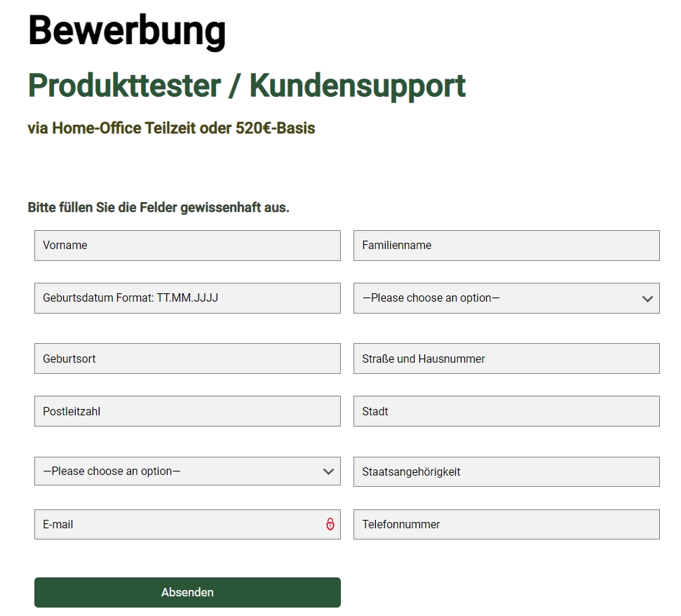Click the Staatsangehörigkeit input field

click(506, 471)
